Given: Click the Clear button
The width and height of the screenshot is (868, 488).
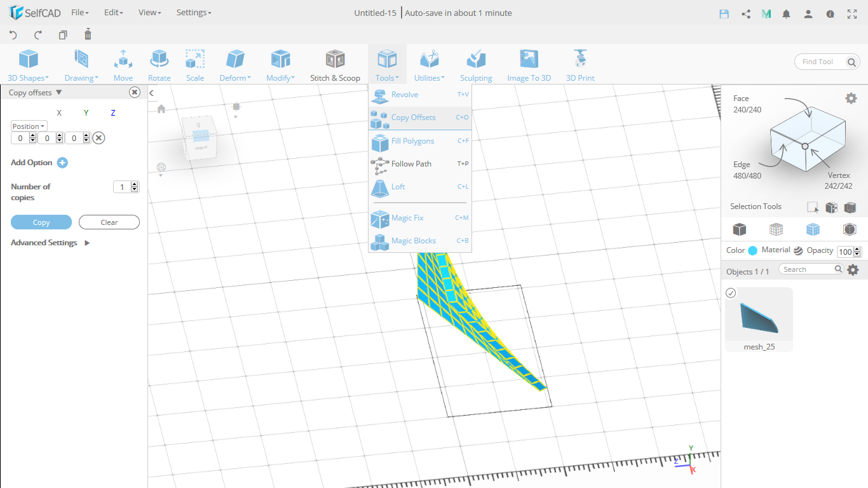Looking at the screenshot, I should click(x=109, y=222).
